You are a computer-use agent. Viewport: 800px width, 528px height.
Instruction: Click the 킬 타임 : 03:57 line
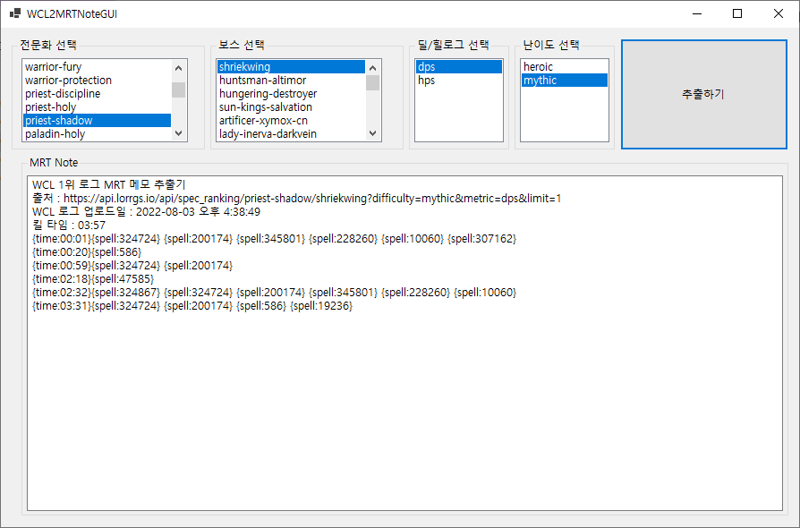[x=69, y=225]
